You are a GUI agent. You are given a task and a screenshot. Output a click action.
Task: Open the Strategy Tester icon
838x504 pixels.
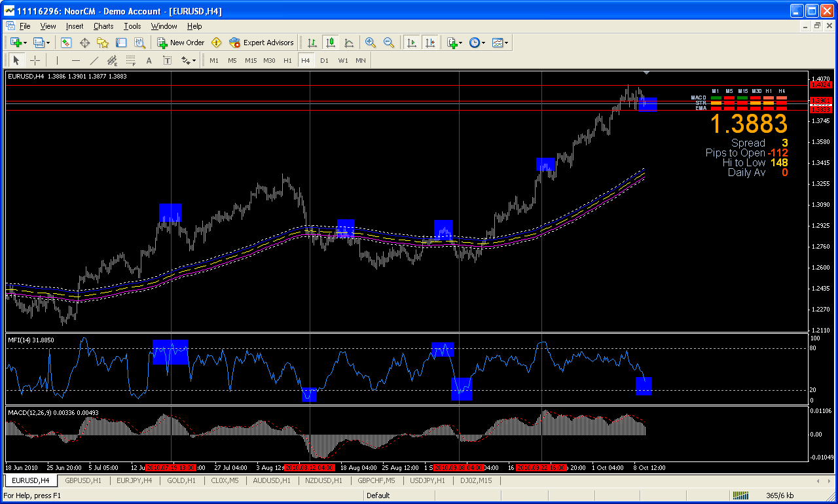click(139, 43)
